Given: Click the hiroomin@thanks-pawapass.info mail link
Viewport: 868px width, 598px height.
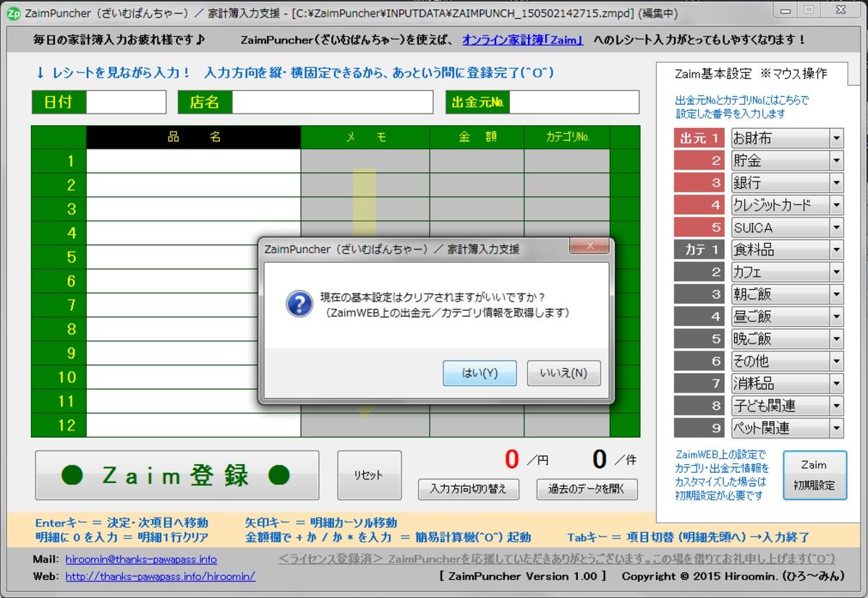Looking at the screenshot, I should tap(141, 559).
